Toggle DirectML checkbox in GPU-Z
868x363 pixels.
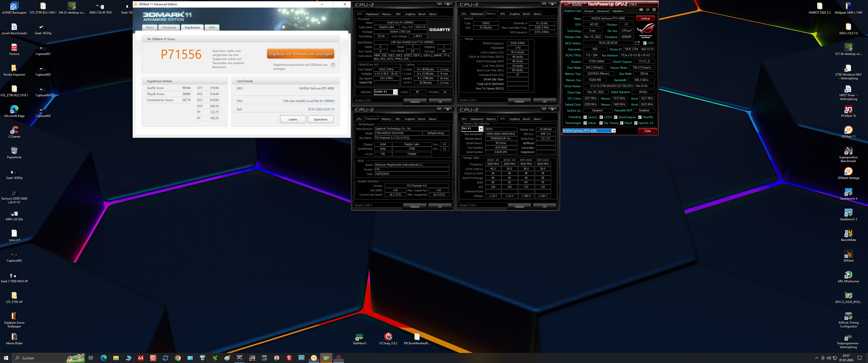click(640, 117)
